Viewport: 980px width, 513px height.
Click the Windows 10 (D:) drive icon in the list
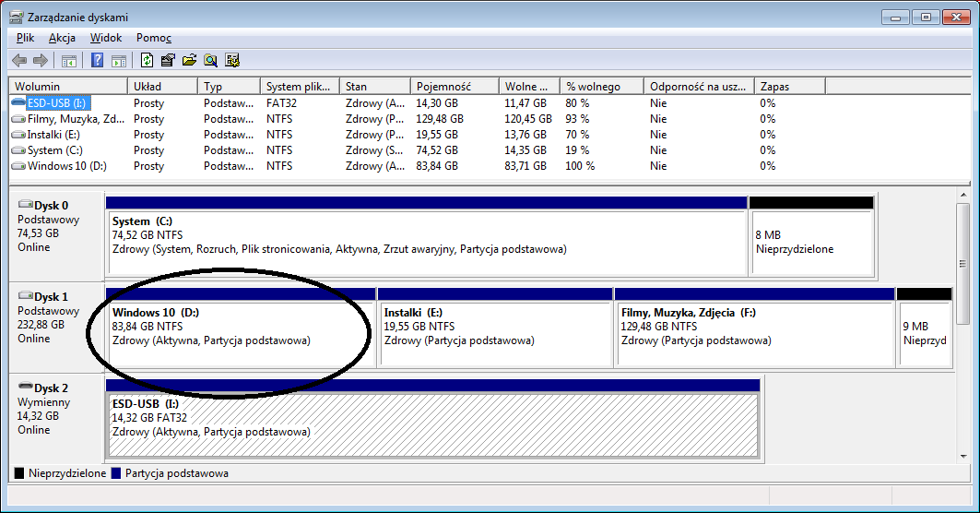(x=18, y=166)
